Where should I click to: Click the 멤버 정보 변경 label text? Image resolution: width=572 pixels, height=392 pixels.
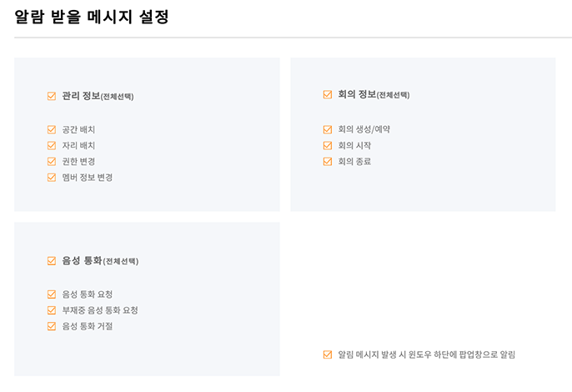88,178
